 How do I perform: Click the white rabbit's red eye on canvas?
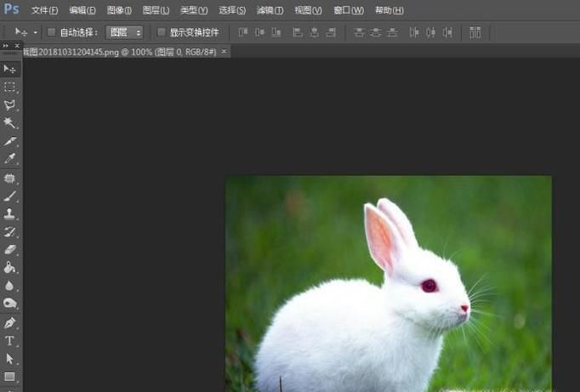[429, 286]
